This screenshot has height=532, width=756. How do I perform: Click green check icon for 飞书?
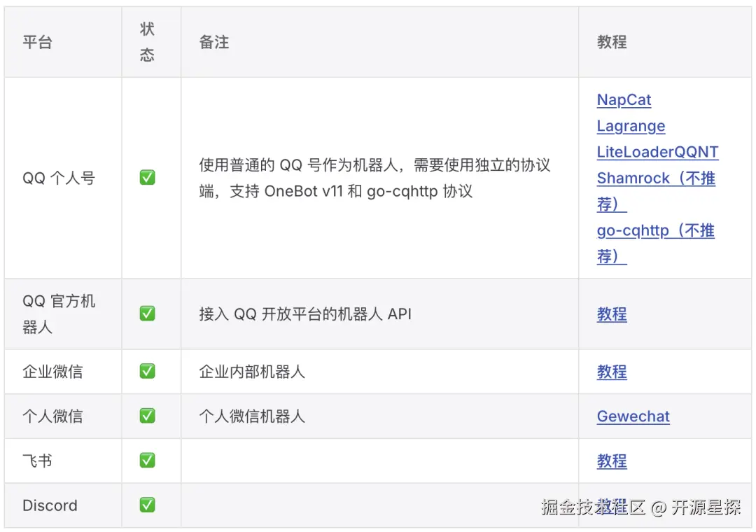point(148,460)
